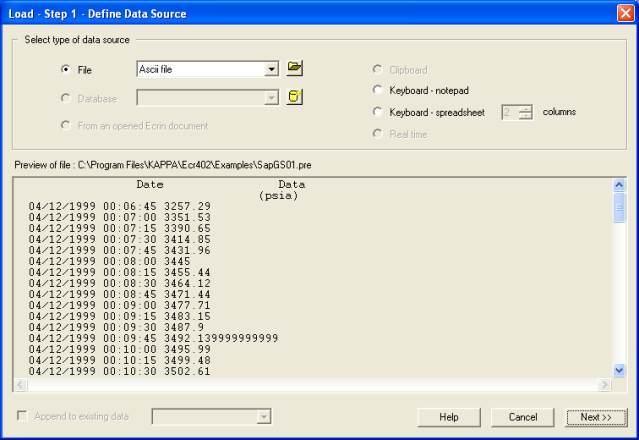Close the Load Step 1 dialog
639x440 pixels.
(x=625, y=13)
